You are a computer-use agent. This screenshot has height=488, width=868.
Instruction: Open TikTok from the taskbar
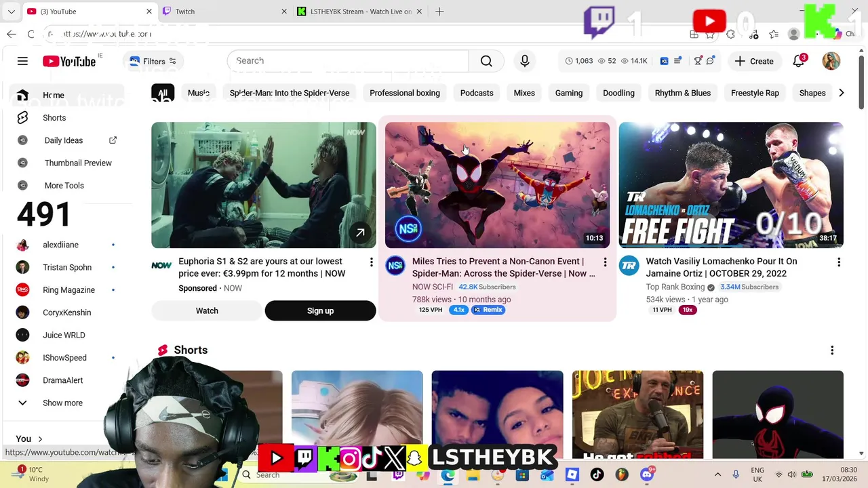[597, 475]
